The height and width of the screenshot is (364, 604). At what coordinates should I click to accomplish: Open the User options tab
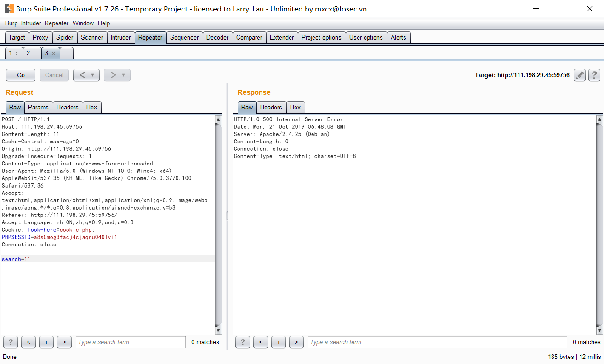(x=366, y=38)
